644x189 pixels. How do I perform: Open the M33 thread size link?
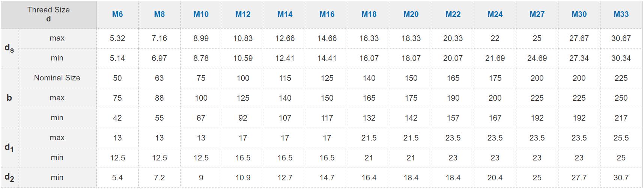click(621, 14)
